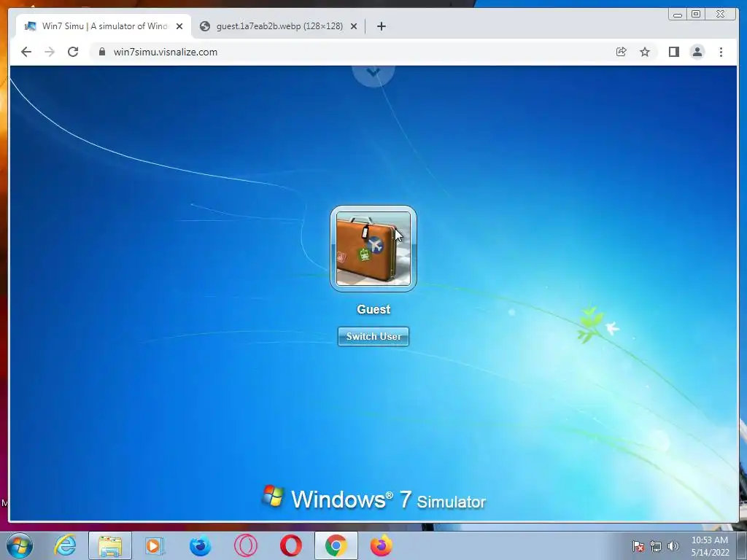The image size is (747, 560).
Task: Open Action Center flag tray icon
Action: pos(638,546)
